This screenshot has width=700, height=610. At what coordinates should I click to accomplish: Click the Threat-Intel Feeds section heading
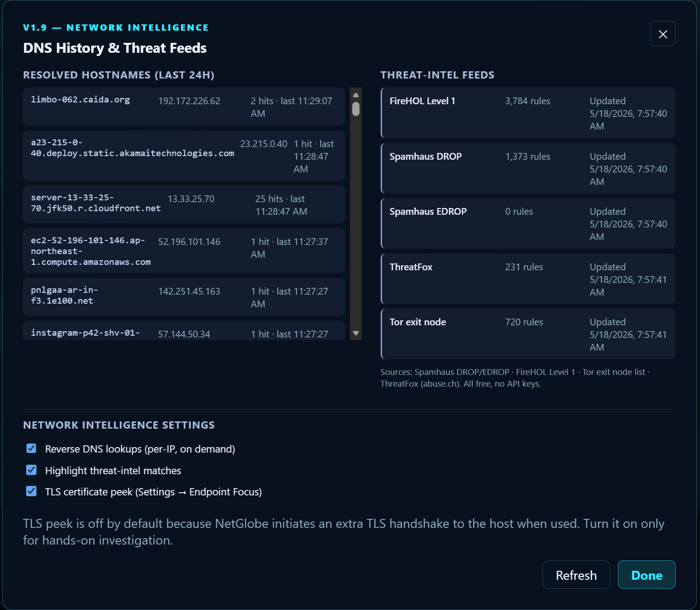[x=437, y=75]
